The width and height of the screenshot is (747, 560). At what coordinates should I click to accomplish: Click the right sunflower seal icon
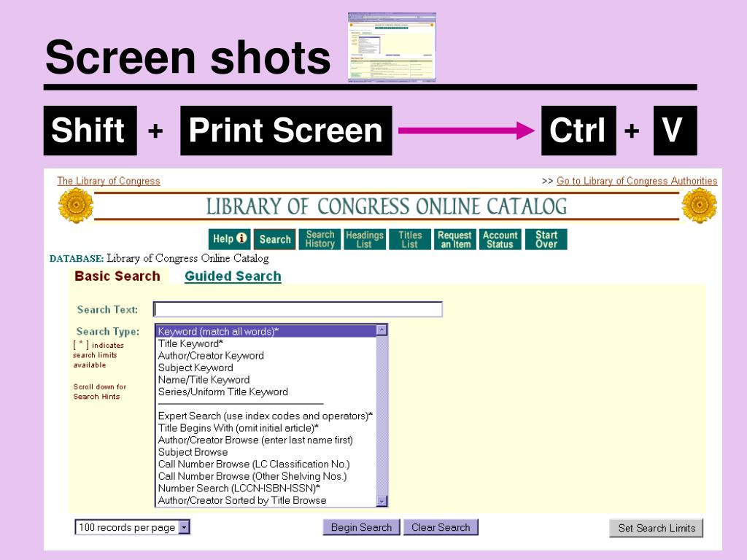click(699, 206)
